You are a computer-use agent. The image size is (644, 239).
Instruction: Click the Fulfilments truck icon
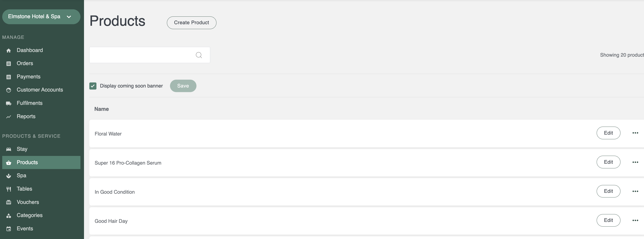[9, 103]
